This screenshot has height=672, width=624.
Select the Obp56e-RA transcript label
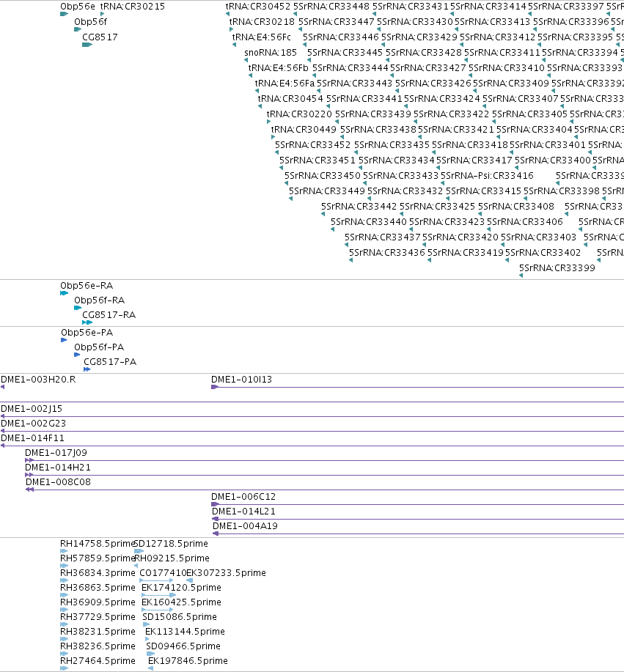[87, 286]
